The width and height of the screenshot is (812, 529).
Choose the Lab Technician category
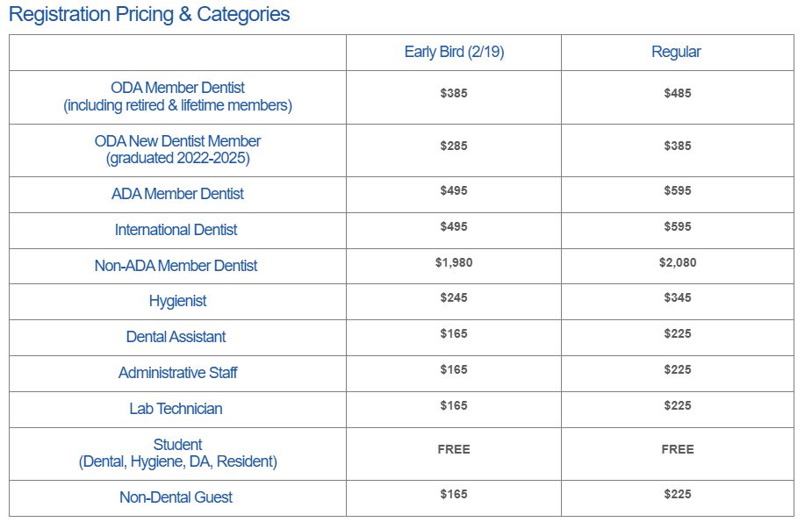point(176,409)
